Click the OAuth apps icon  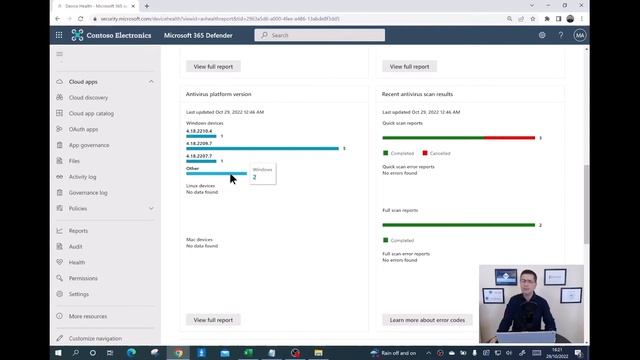click(x=60, y=129)
